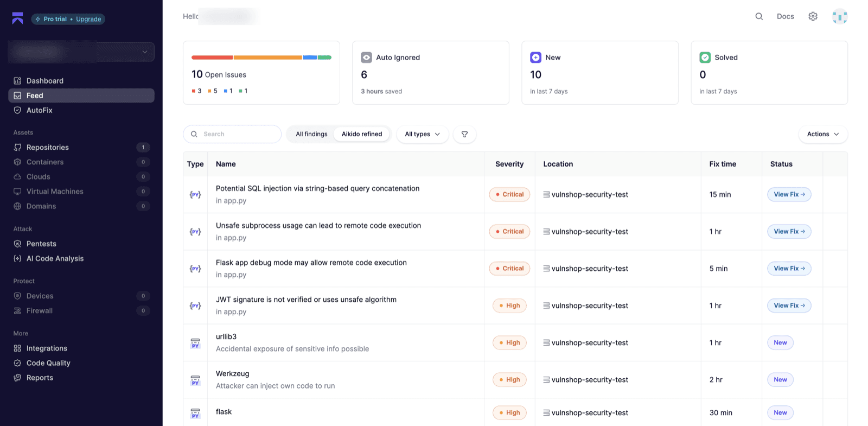Open the Actions dropdown
Screen dimensions: 868x426
coord(823,134)
